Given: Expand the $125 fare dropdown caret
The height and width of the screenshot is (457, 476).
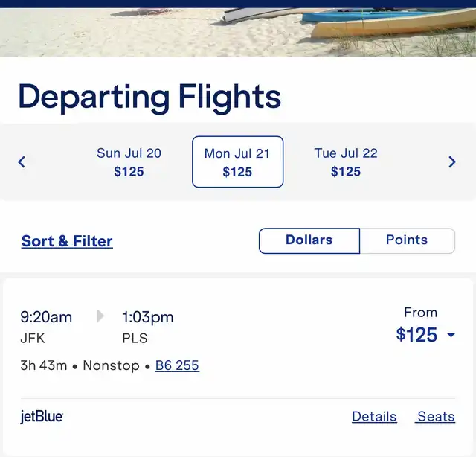Looking at the screenshot, I should tap(451, 335).
